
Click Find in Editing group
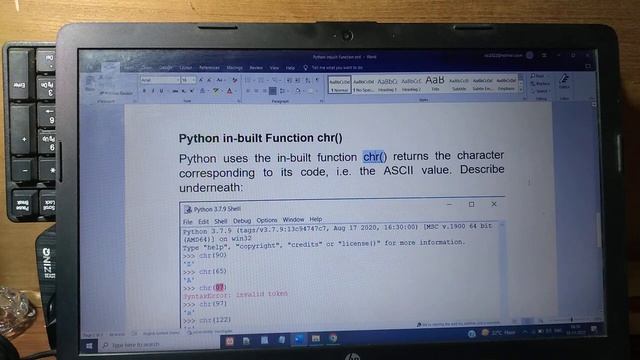[537, 76]
